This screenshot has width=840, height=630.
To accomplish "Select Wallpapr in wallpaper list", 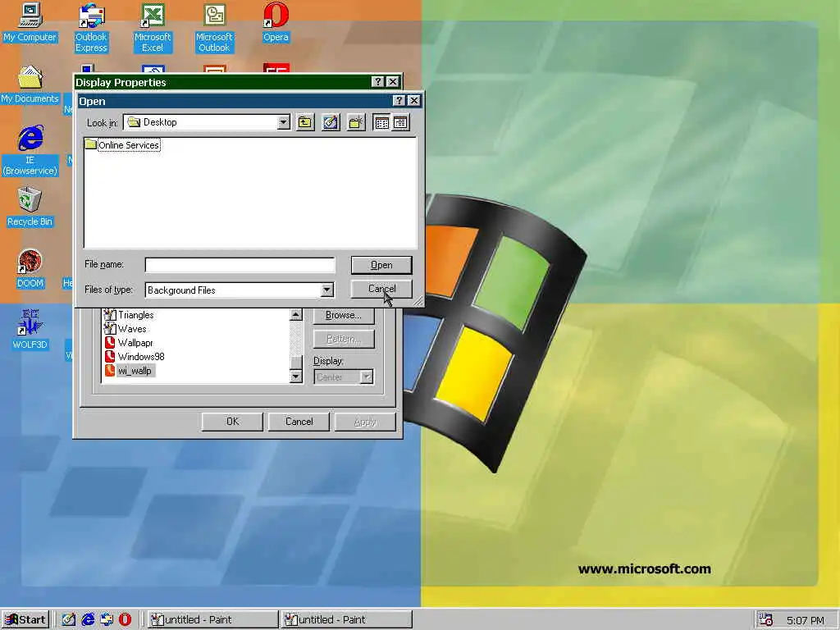I will (x=129, y=343).
